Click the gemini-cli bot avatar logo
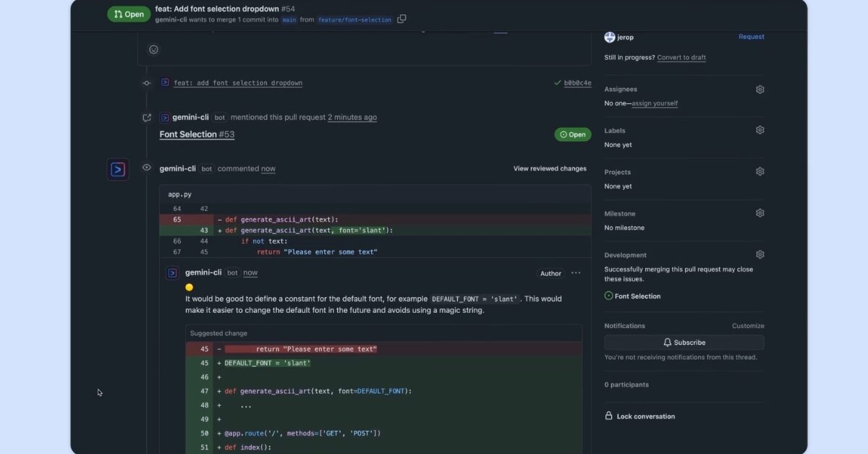This screenshot has height=454, width=868. pyautogui.click(x=118, y=168)
